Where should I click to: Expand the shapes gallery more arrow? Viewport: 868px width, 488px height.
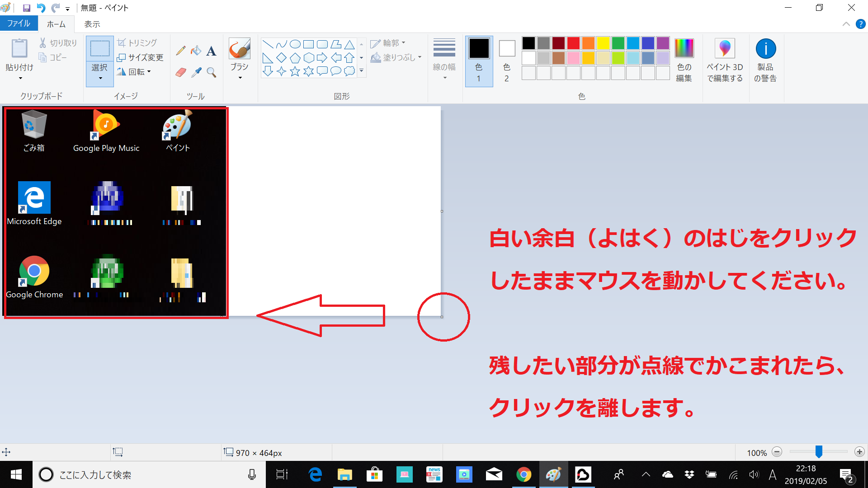[x=361, y=70]
